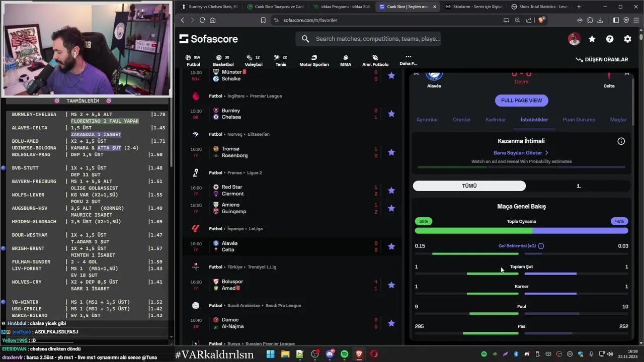Screen dimensions: 644x362
Task: Select the 1. half period segment
Action: 579,186
